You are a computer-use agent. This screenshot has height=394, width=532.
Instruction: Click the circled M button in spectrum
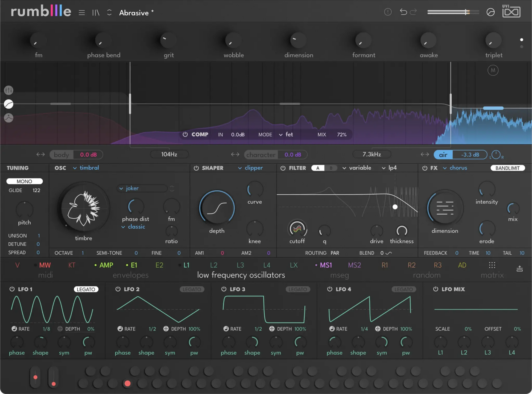(493, 70)
